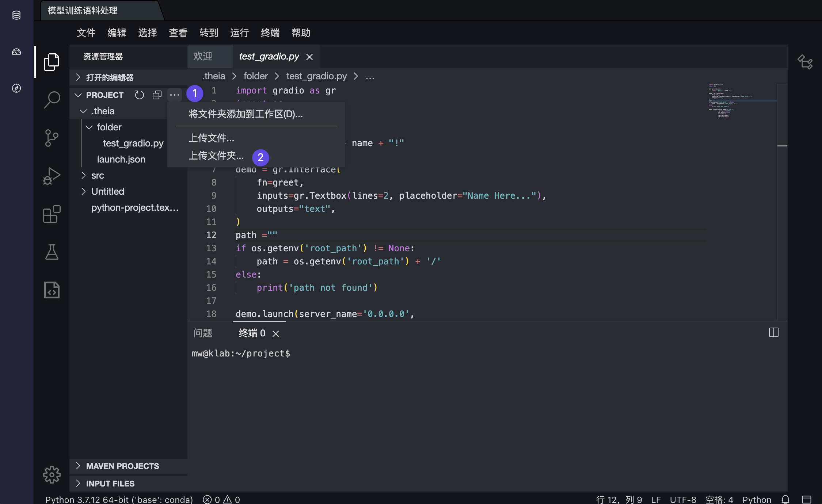Open the Test flask icon view
Screen dimensions: 822x504
tap(52, 252)
